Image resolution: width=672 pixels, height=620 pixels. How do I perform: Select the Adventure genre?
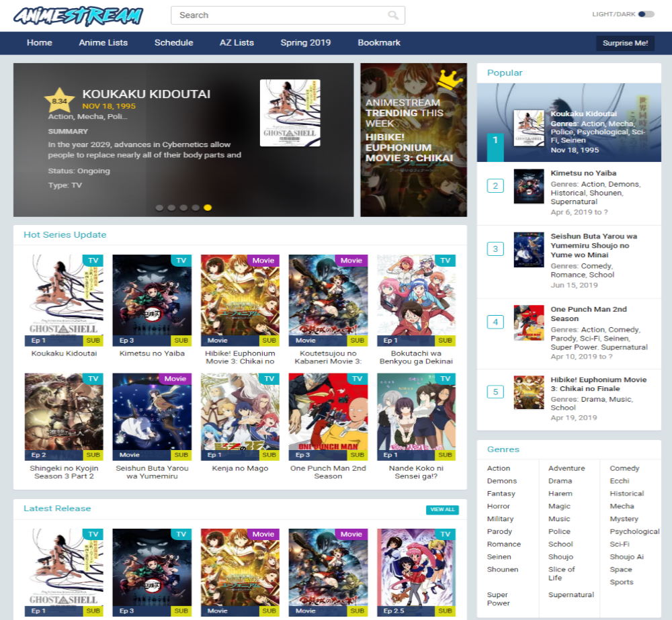point(566,468)
